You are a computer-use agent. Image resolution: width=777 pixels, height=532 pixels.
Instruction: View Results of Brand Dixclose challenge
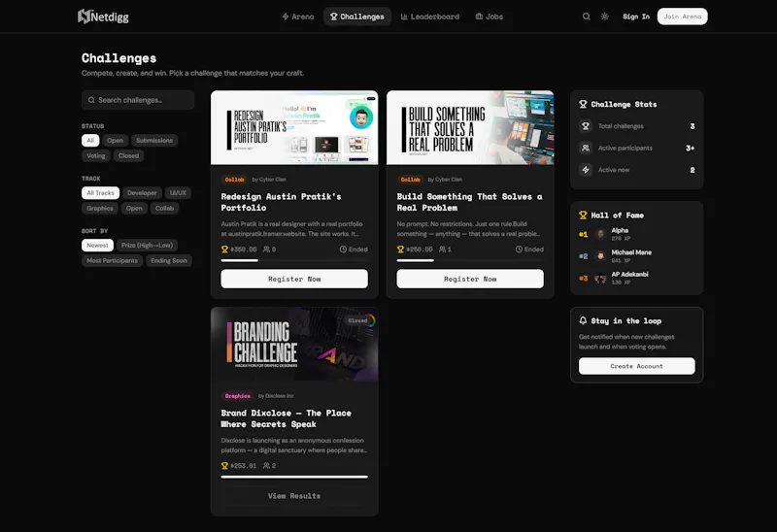tap(294, 496)
